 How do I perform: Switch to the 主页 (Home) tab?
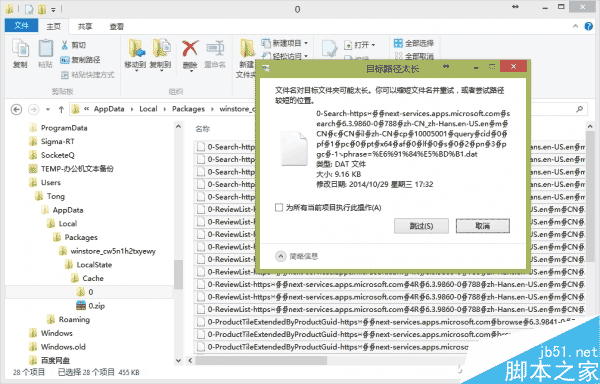click(54, 26)
